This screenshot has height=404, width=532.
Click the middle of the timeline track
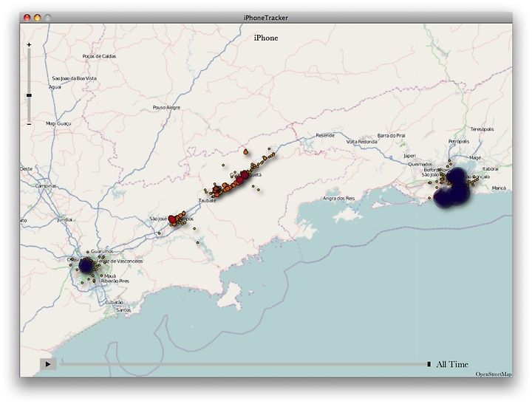click(244, 364)
